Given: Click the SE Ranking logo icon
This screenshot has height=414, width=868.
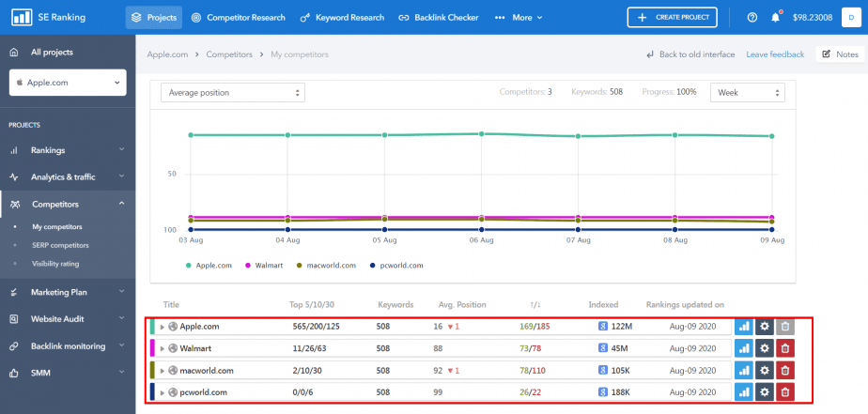Looking at the screenshot, I should tap(21, 17).
